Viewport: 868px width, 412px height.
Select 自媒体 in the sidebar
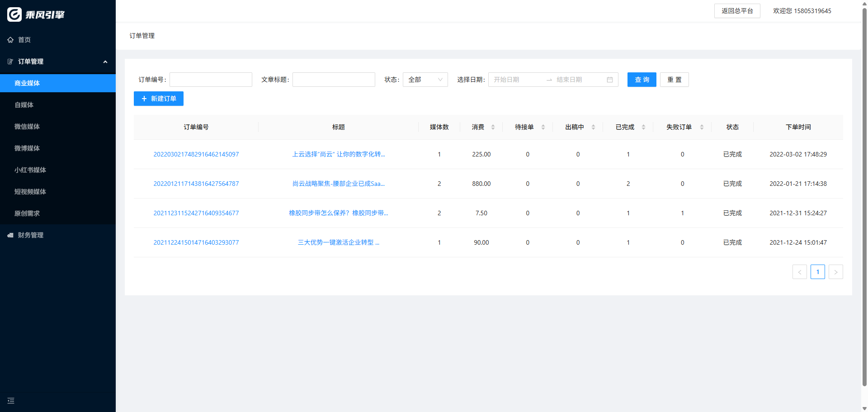tap(24, 105)
